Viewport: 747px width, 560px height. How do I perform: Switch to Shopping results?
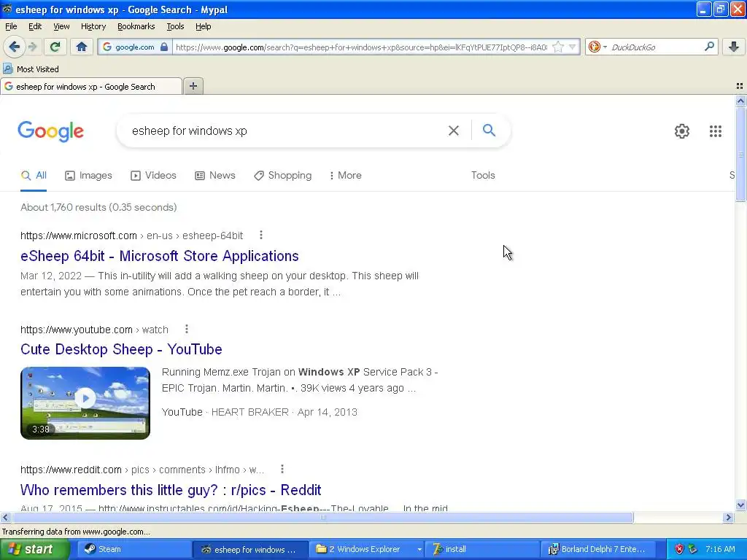[282, 175]
